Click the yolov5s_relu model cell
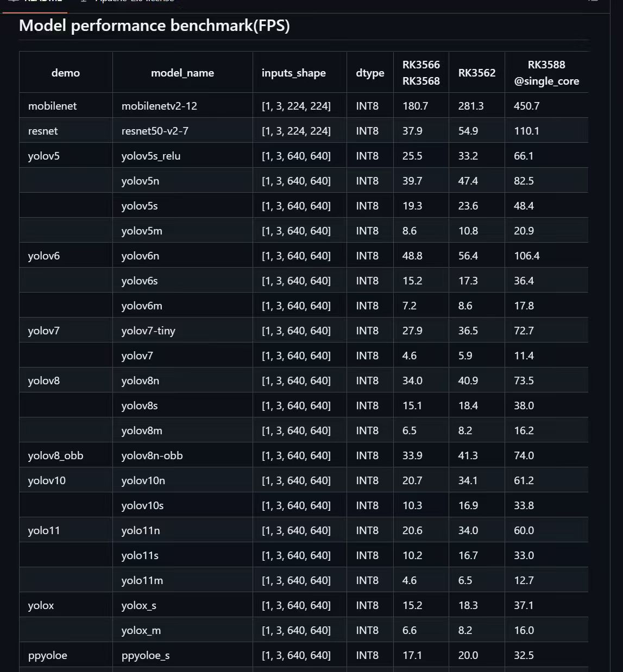This screenshot has height=672, width=623. click(151, 156)
